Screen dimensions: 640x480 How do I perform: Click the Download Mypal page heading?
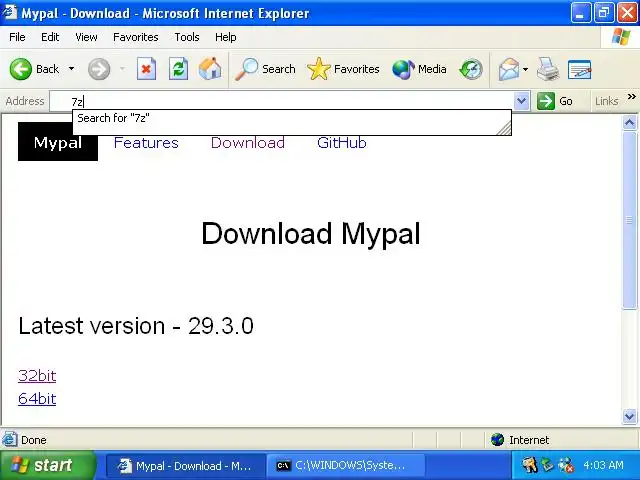click(311, 233)
